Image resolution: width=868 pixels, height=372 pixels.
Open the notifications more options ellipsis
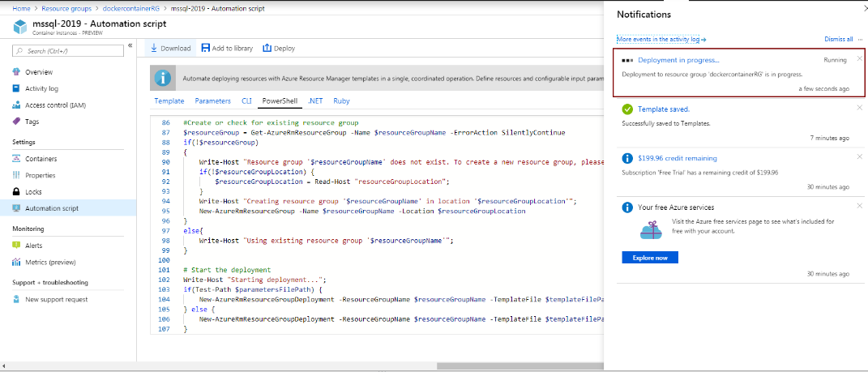860,39
